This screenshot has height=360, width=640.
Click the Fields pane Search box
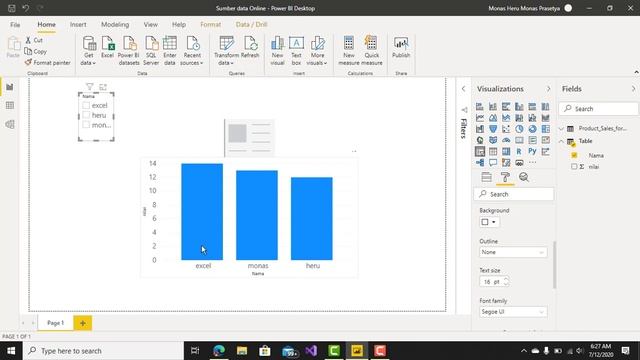tap(598, 109)
